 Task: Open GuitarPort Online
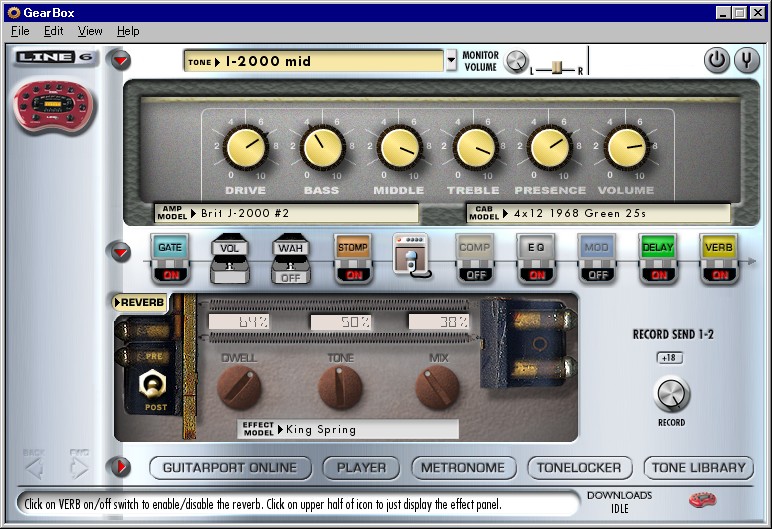click(x=230, y=467)
